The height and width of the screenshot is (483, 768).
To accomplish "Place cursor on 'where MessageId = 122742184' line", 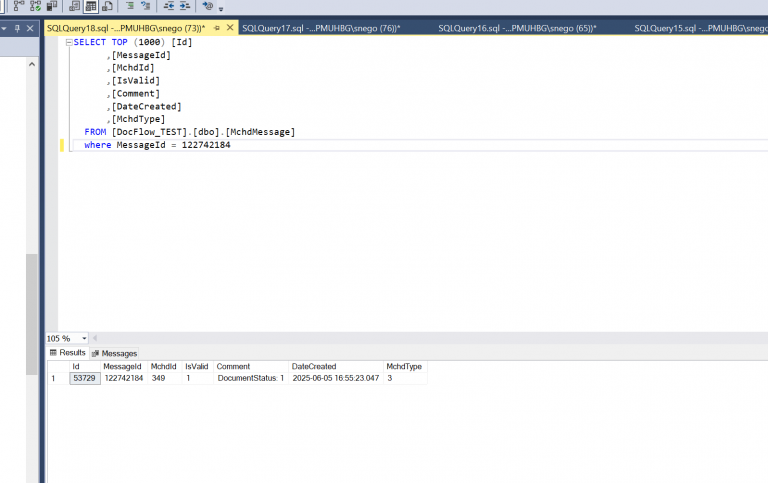I will click(157, 145).
